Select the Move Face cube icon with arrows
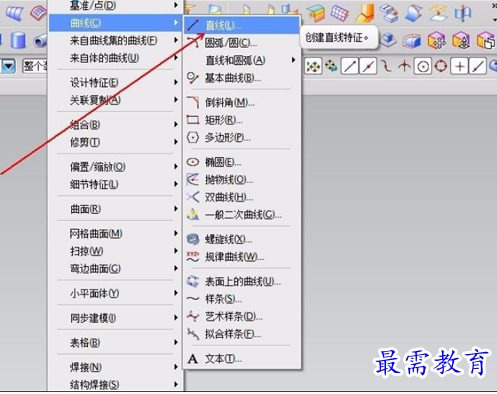The width and height of the screenshot is (497, 394). tap(437, 41)
